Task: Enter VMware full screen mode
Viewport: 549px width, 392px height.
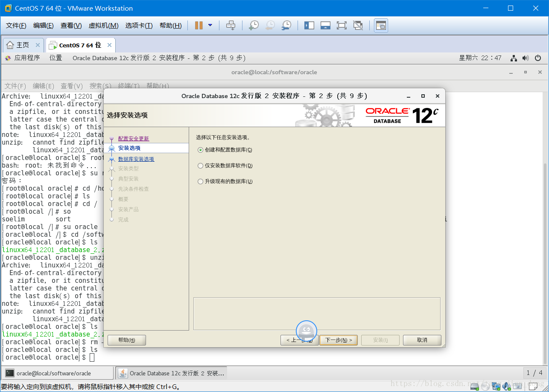Action: (342, 26)
